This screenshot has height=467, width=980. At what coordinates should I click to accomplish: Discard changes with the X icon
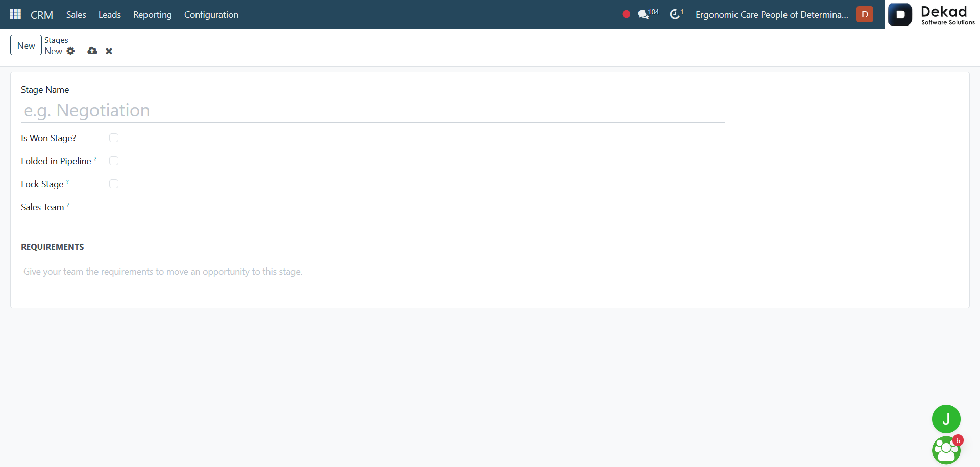pyautogui.click(x=109, y=51)
